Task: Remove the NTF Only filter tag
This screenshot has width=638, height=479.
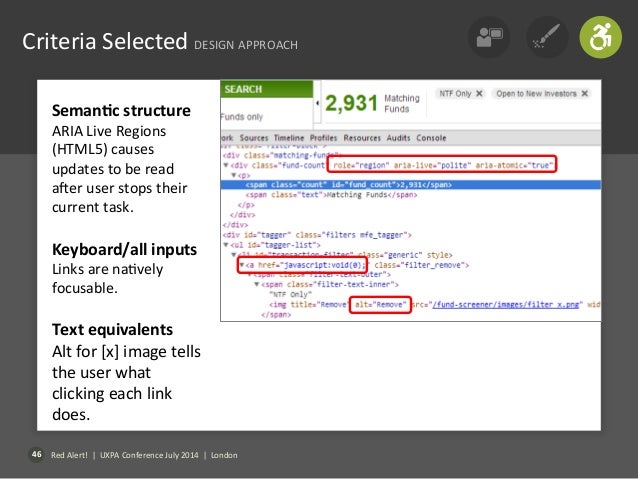Action: tap(479, 94)
